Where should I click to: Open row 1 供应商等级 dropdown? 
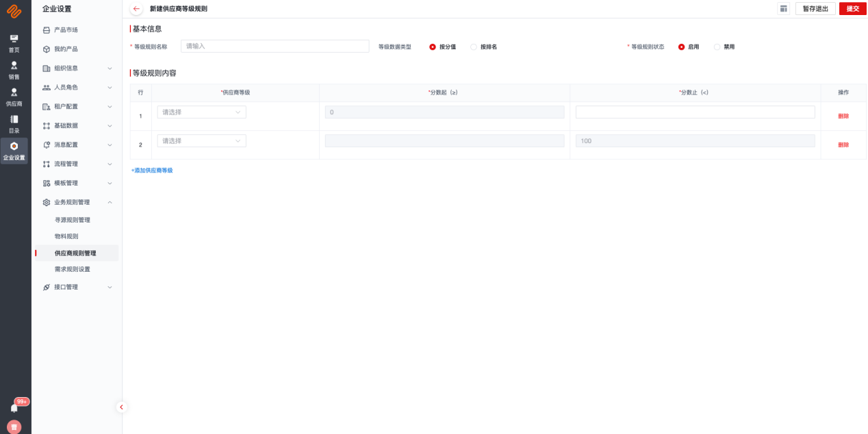[x=201, y=112]
